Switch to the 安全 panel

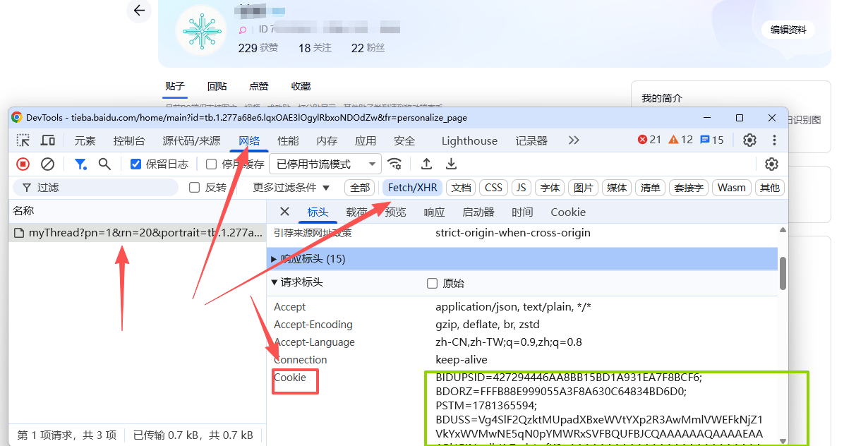point(404,140)
